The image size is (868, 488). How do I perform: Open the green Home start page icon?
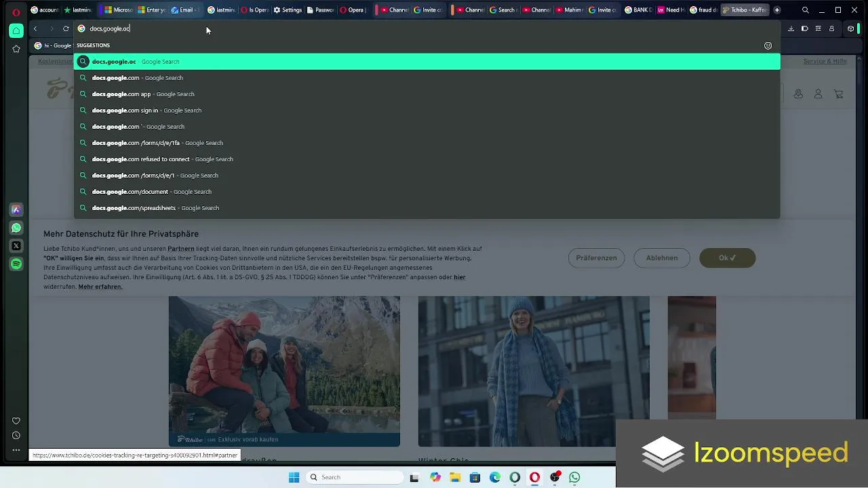tap(16, 30)
